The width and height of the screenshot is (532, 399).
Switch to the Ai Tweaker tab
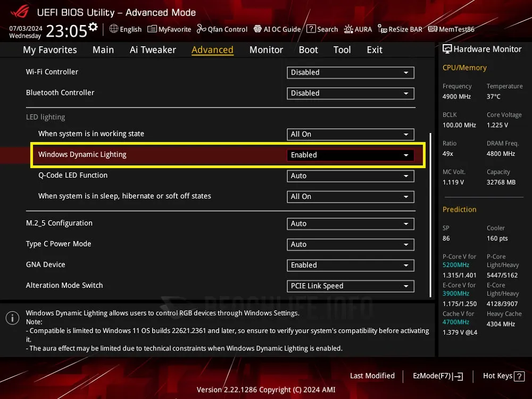click(x=153, y=50)
